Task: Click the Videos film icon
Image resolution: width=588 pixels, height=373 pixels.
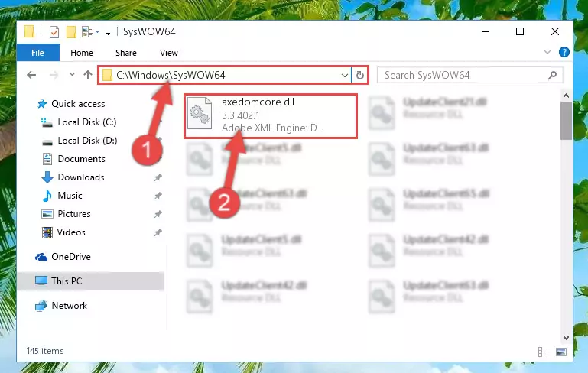Action: [x=47, y=232]
